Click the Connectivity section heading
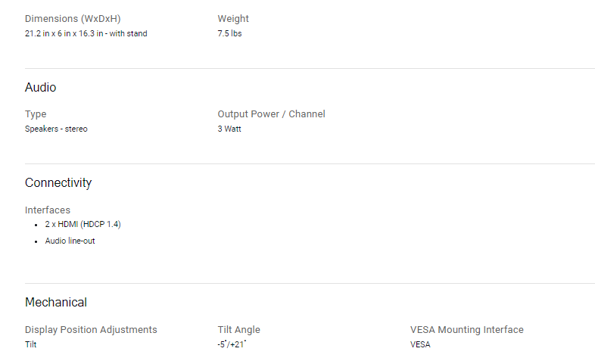 (58, 183)
